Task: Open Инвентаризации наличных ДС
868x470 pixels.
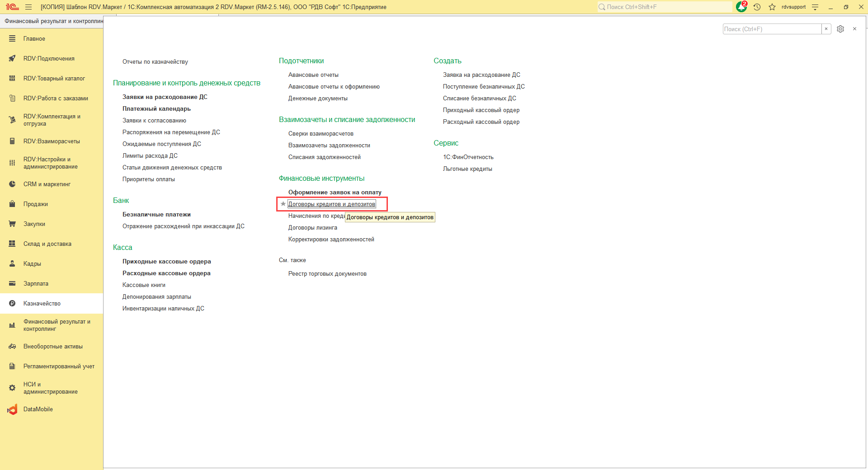Action: pos(163,309)
